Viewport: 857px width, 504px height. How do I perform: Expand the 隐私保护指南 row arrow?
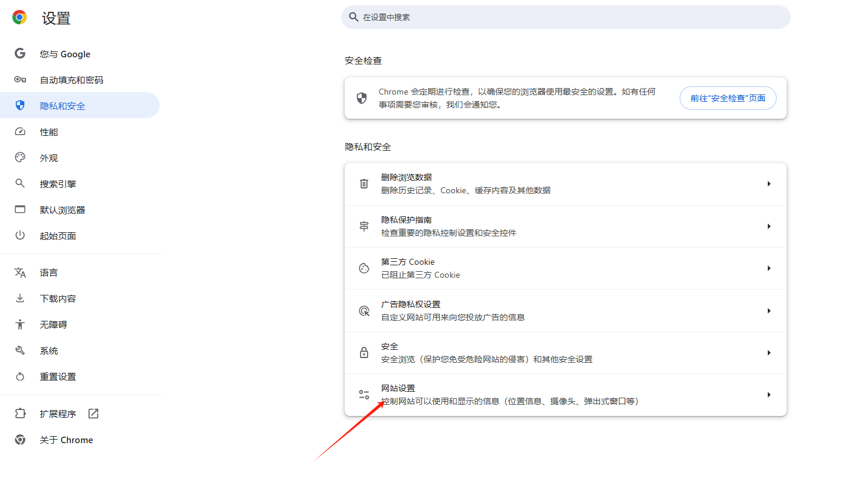(x=769, y=226)
